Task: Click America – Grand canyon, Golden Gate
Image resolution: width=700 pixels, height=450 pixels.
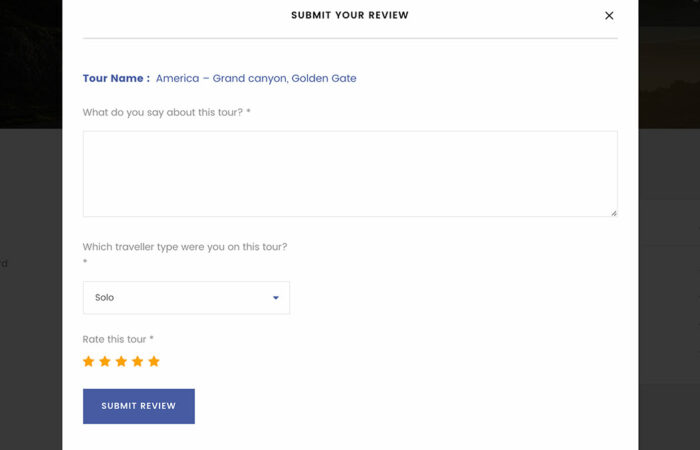Action: 256,78
